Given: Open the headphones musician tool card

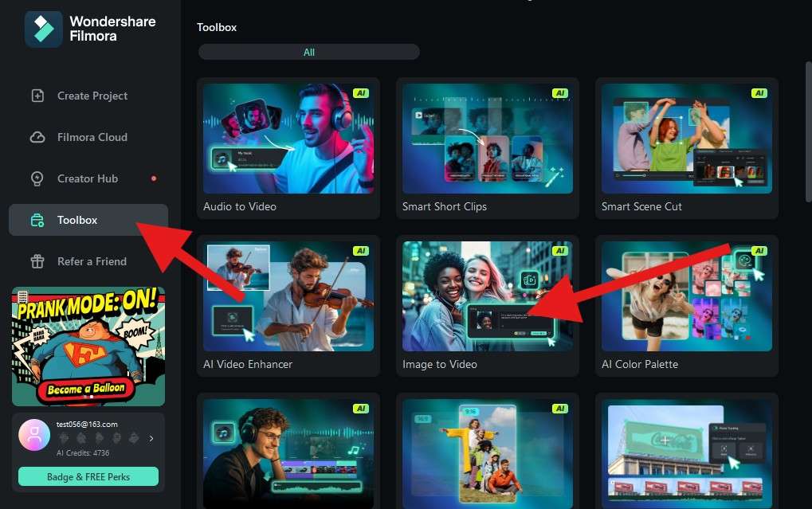Looking at the screenshot, I should coord(288,452).
